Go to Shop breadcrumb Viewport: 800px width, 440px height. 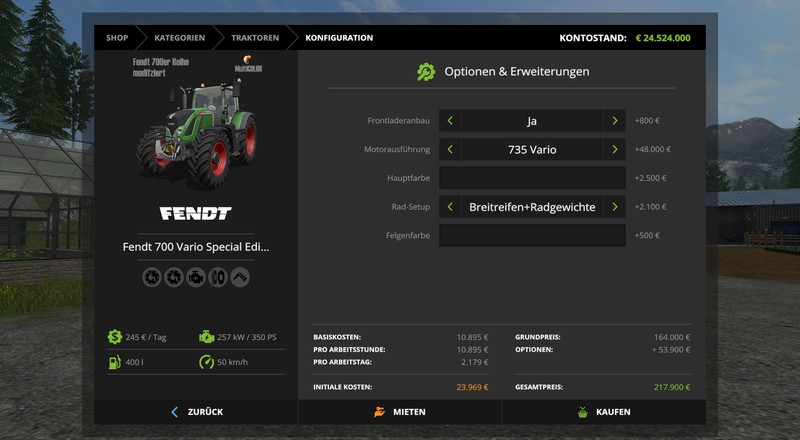click(x=118, y=38)
